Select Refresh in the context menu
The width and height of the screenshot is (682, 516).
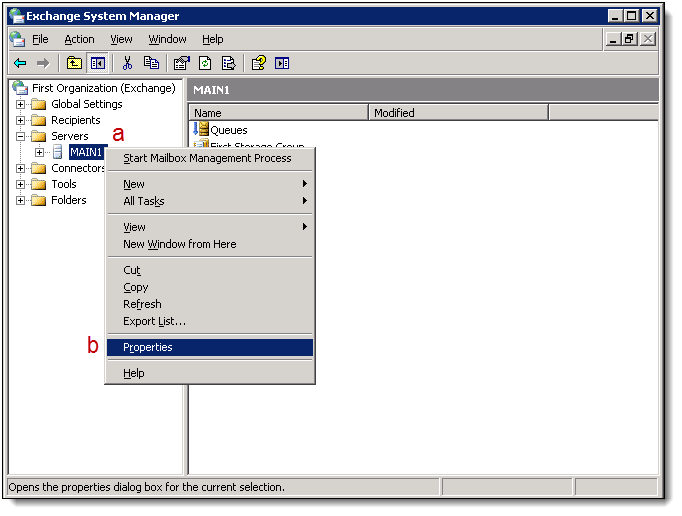click(210, 304)
